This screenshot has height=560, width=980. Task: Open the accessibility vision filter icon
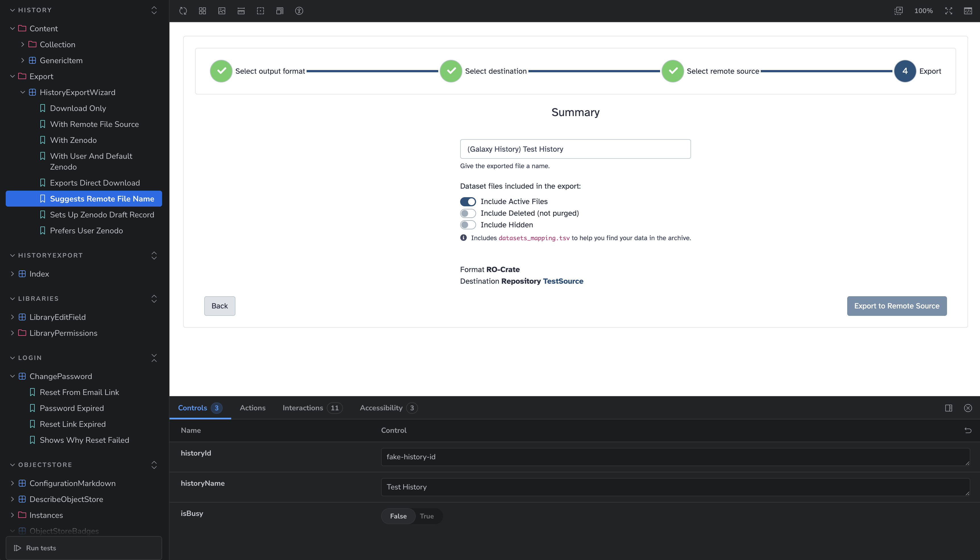click(299, 11)
